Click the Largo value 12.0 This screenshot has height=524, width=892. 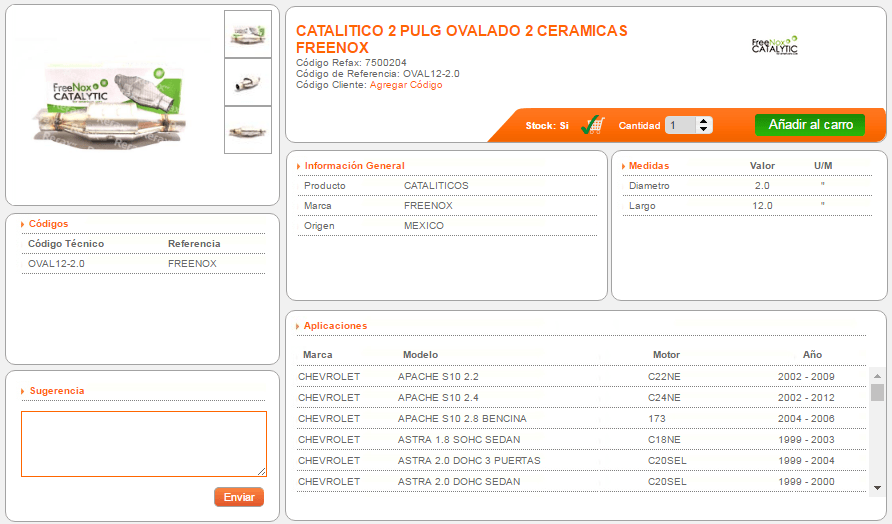[762, 205]
